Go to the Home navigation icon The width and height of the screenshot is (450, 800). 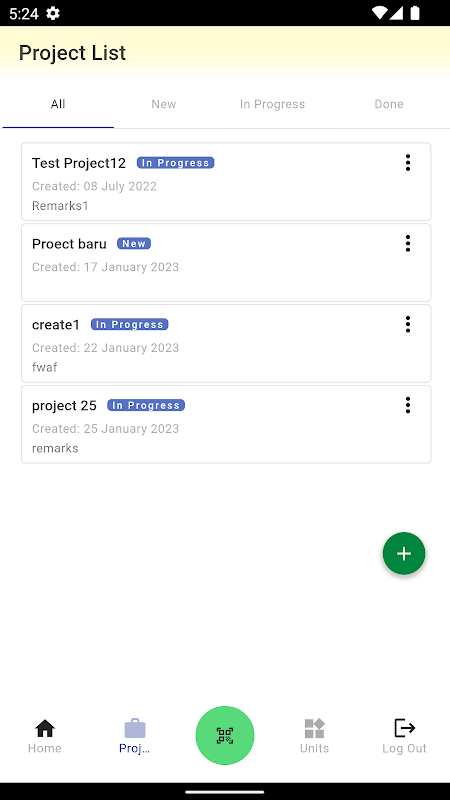click(45, 728)
